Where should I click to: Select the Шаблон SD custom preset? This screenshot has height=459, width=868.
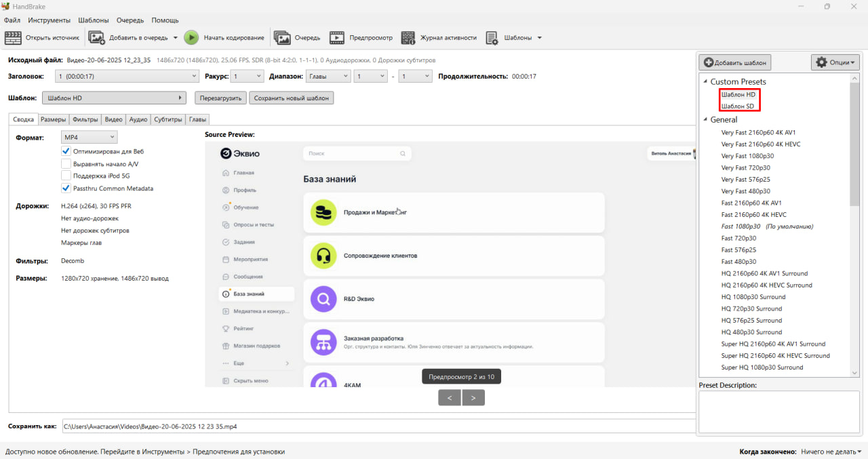pyautogui.click(x=738, y=106)
